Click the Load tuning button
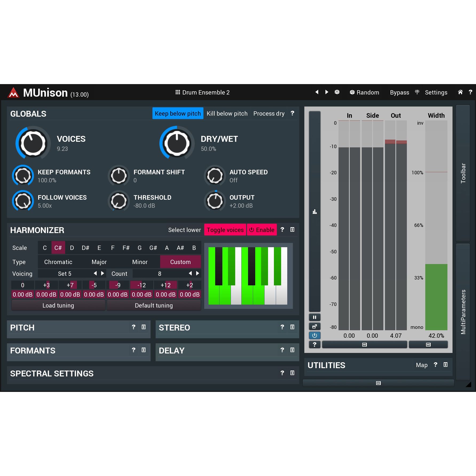Screen dimensions: 476x476 click(58, 305)
